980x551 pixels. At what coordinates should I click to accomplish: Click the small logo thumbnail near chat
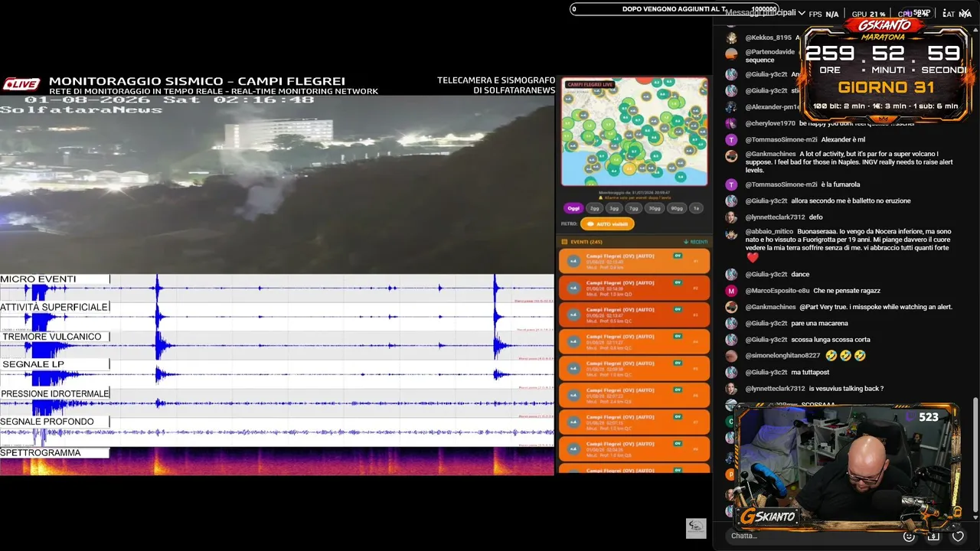click(x=695, y=528)
